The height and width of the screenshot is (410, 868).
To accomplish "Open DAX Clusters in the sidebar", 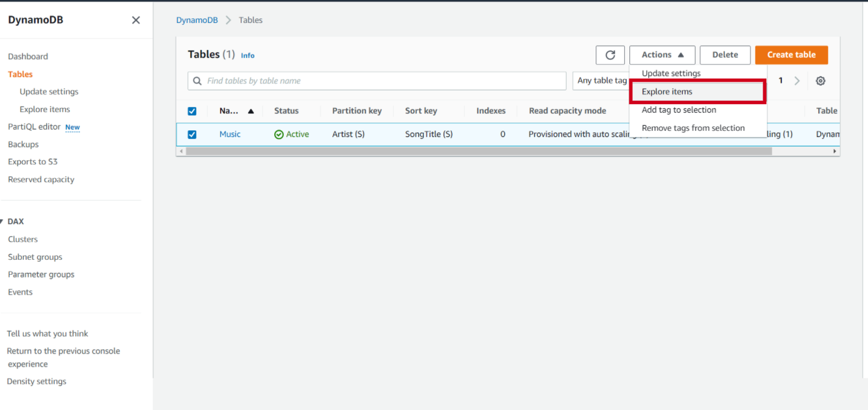I will pos(23,239).
